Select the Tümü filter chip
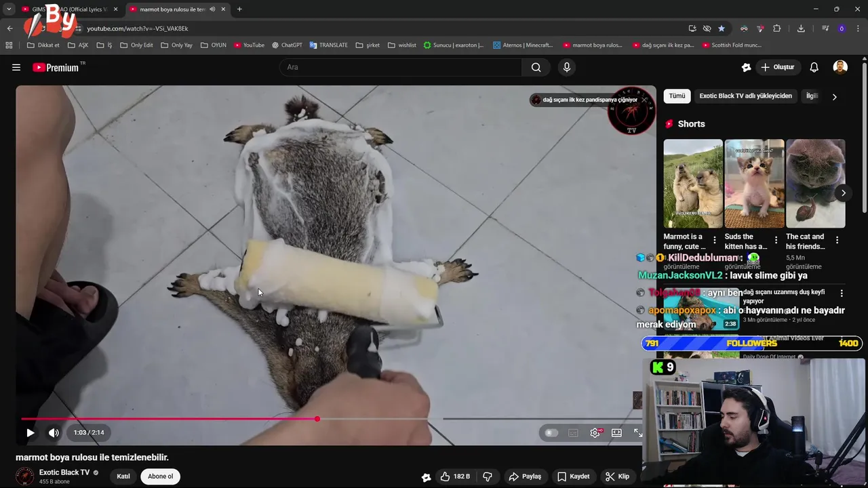Screen dimensions: 868x488 tap(677, 96)
